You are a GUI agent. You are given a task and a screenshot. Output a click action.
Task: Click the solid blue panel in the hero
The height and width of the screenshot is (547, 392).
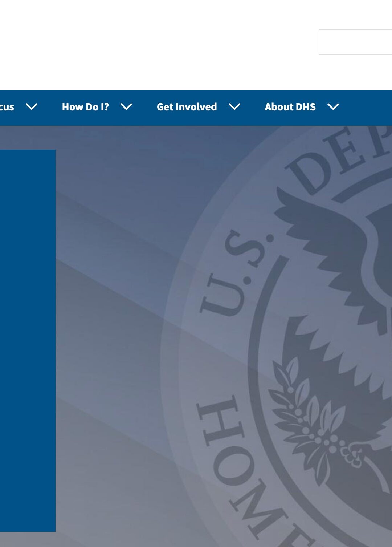pos(28,340)
